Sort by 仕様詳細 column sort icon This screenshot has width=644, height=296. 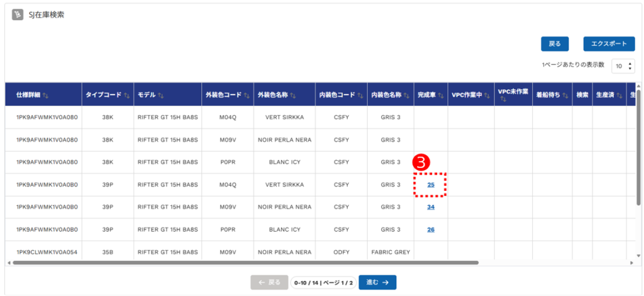click(x=46, y=95)
